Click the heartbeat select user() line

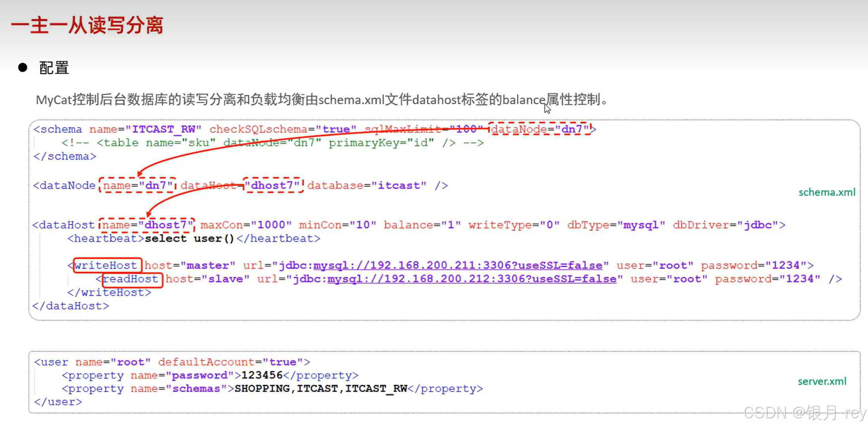pyautogui.click(x=194, y=239)
